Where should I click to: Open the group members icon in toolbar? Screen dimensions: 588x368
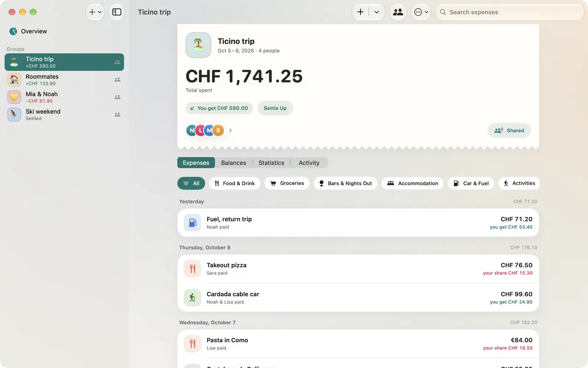tap(398, 12)
